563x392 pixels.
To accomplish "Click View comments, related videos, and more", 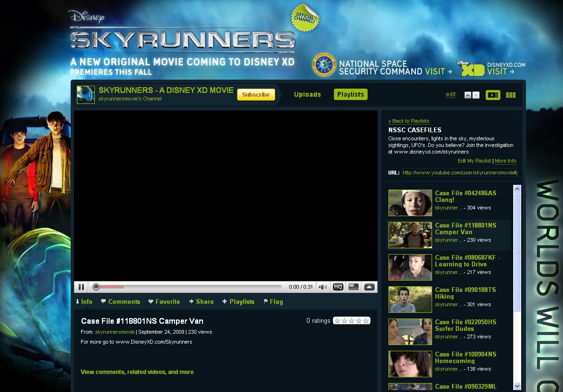I will point(137,372).
